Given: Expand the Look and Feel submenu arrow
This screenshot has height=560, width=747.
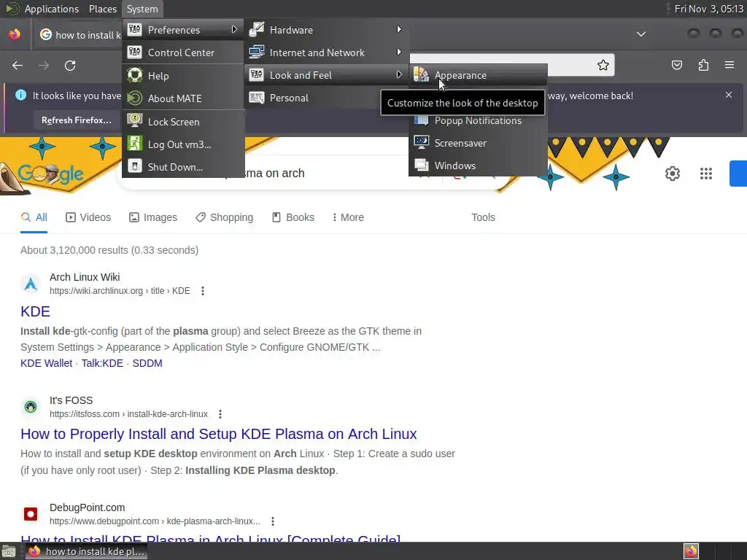Looking at the screenshot, I should [x=399, y=75].
